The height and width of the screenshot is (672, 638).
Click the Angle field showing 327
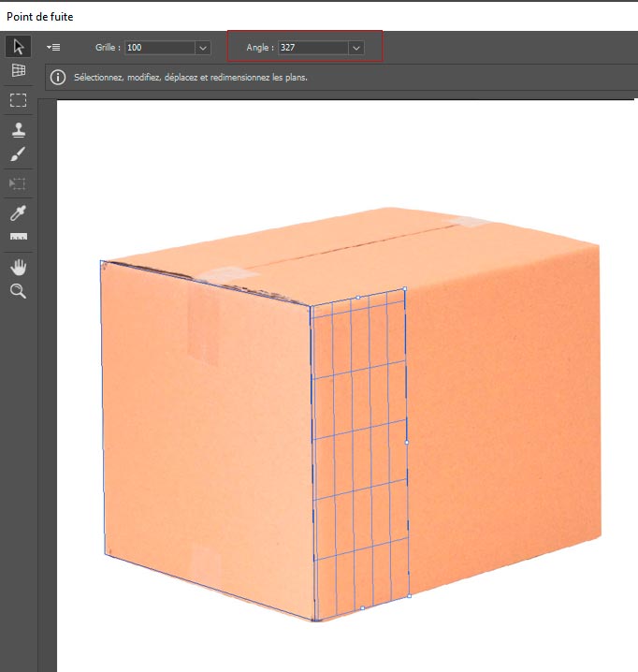pos(312,47)
